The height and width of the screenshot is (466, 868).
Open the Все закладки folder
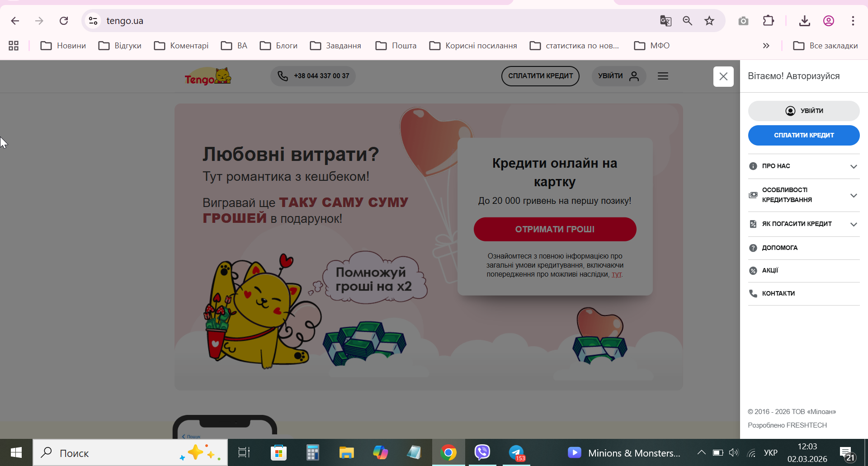click(x=826, y=46)
